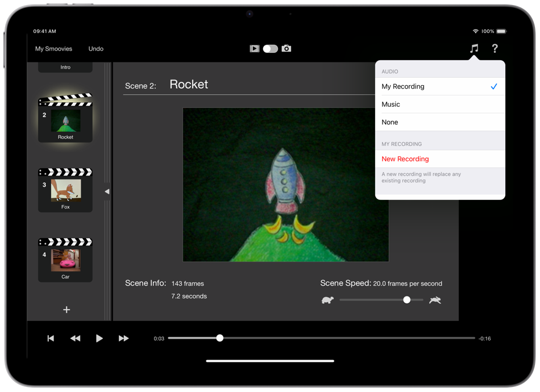Toggle the movie/camera mode switch
This screenshot has height=392, width=540.
pos(271,48)
